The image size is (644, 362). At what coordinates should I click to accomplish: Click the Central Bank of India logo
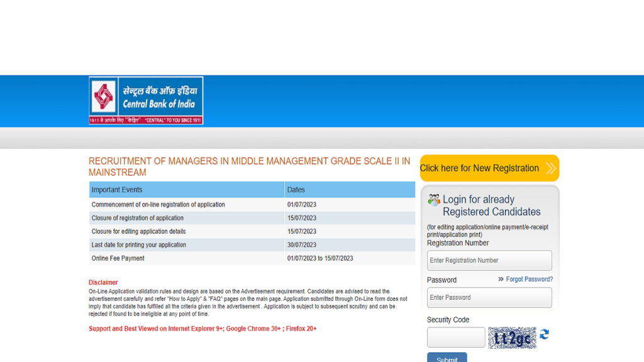[146, 101]
